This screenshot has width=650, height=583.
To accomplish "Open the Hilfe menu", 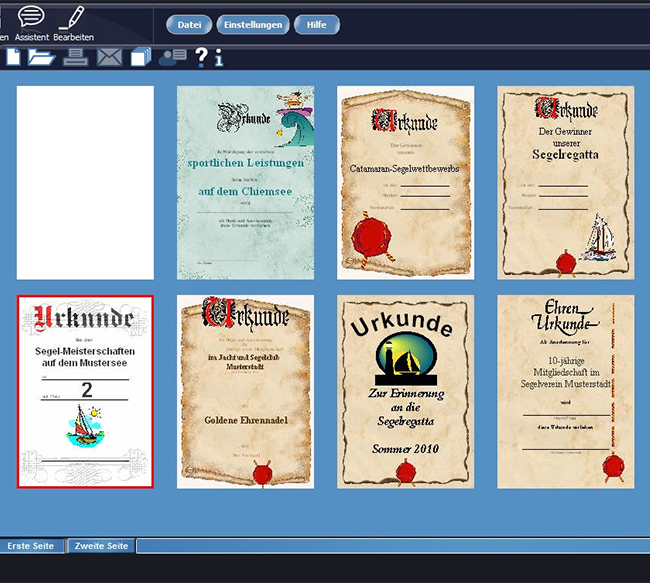I will pos(317,25).
